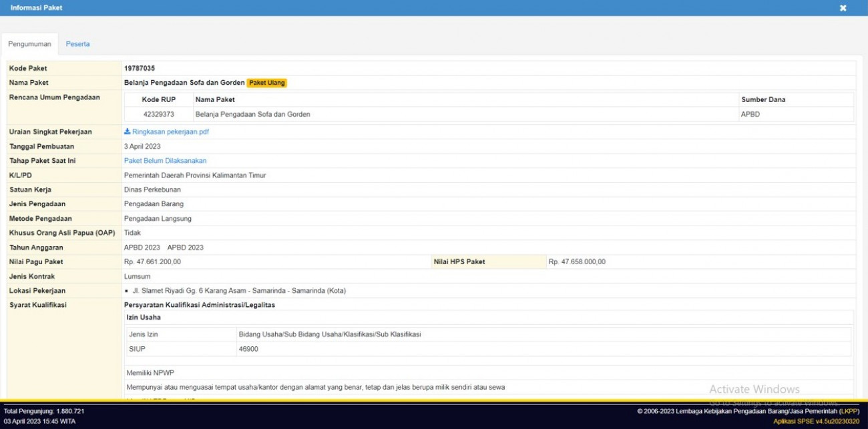Click the Nilai Pagu value Rp. 47.661.200,00
The image size is (868, 429).
152,262
